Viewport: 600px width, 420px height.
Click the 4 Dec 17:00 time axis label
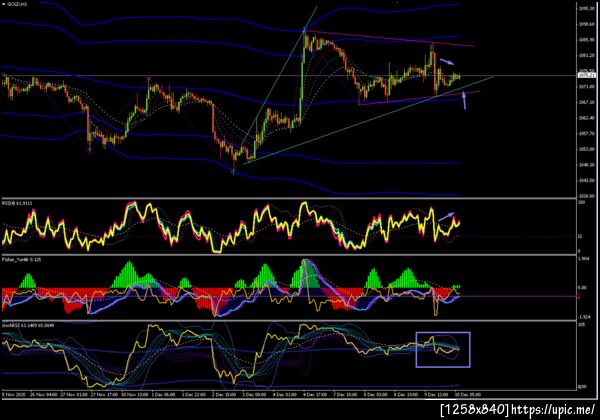(315, 394)
